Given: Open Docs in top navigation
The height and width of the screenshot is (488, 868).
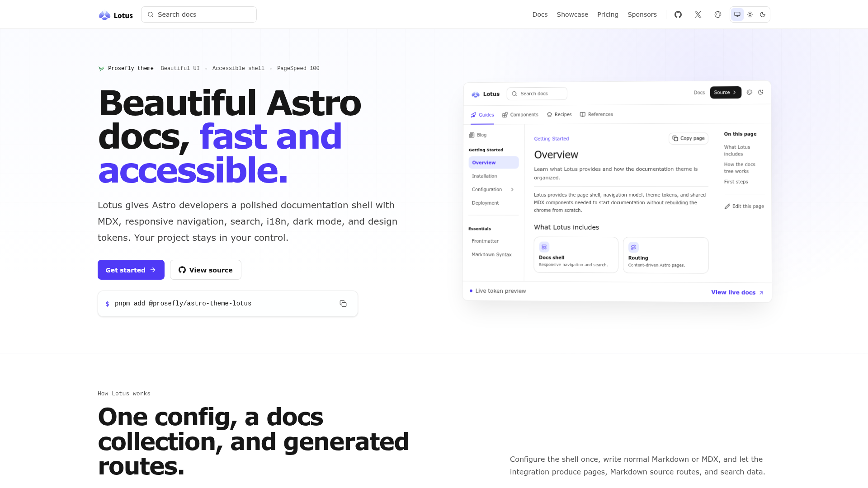Looking at the screenshot, I should coord(540,14).
